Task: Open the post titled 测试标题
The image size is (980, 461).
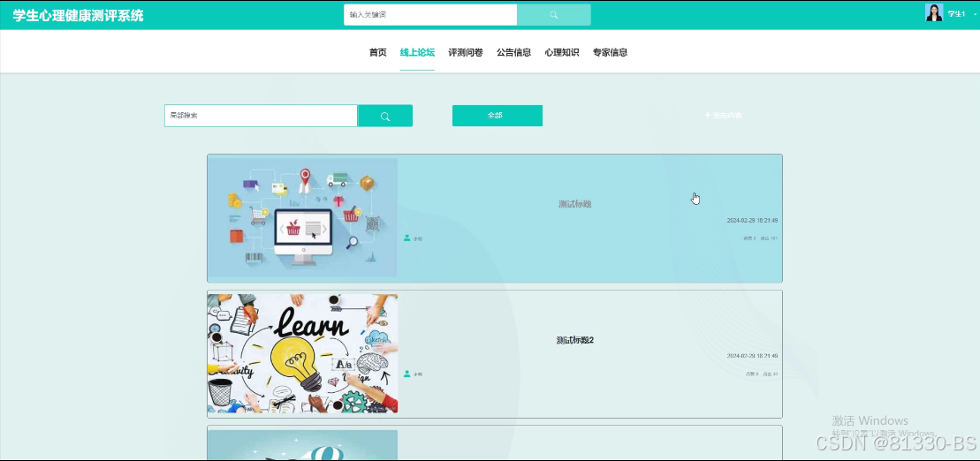Action: click(x=575, y=204)
